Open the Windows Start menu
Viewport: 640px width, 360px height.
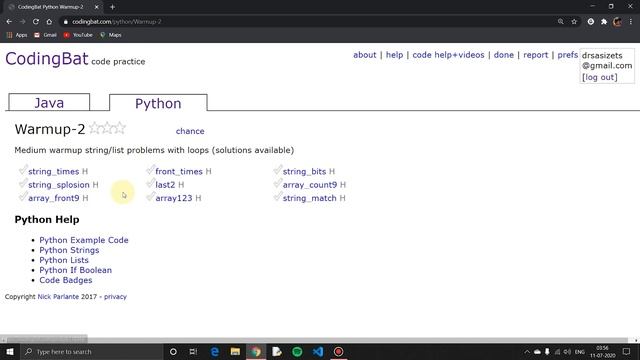pos(10,352)
